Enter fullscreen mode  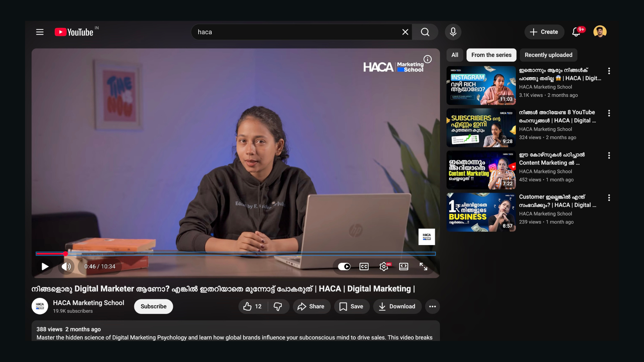click(x=423, y=266)
